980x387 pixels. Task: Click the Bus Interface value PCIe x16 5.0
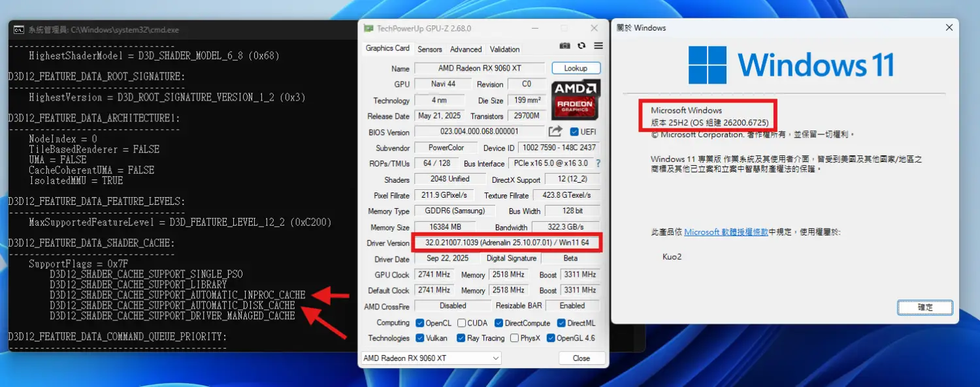(x=551, y=163)
